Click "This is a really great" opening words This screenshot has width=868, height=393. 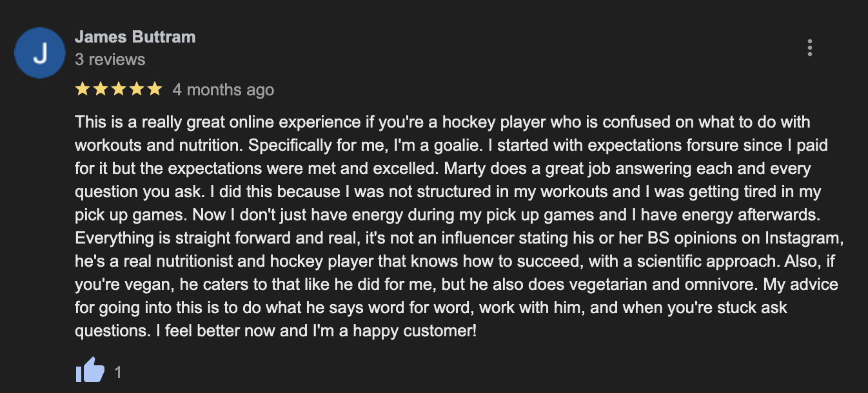tap(139, 122)
